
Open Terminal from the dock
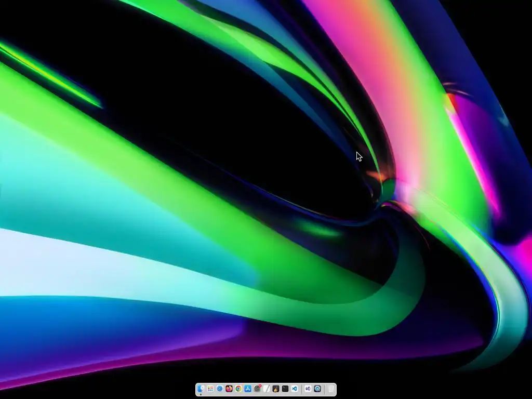coord(285,389)
